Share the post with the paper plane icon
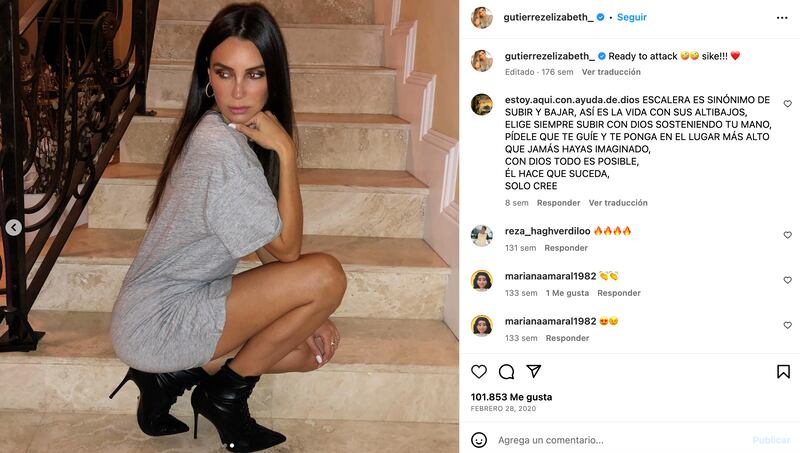 tap(534, 371)
